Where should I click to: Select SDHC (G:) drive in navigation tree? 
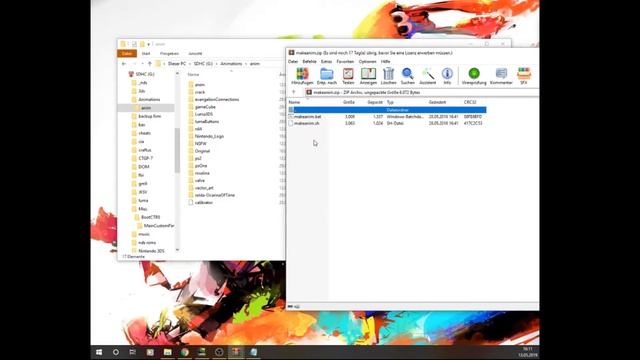tap(141, 74)
